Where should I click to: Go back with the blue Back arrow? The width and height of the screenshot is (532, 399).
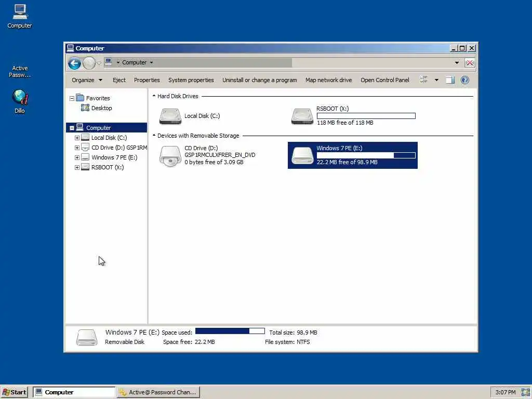tap(74, 63)
